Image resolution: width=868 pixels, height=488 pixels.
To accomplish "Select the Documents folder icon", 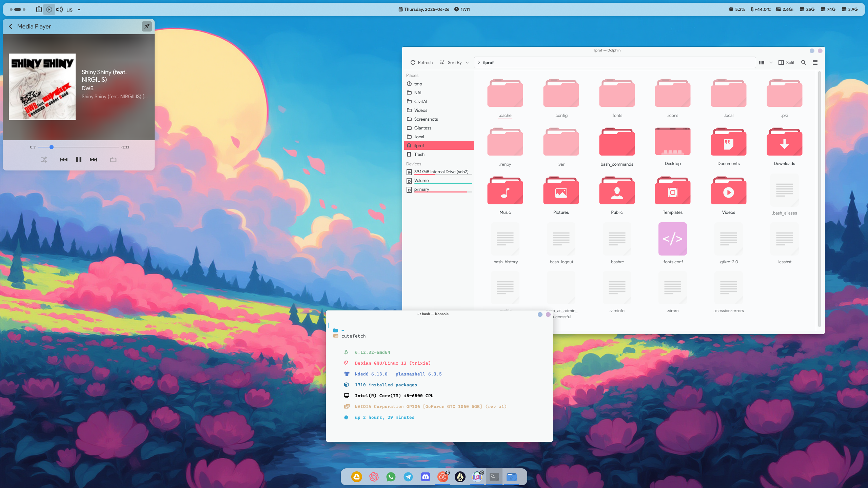I will [728, 142].
